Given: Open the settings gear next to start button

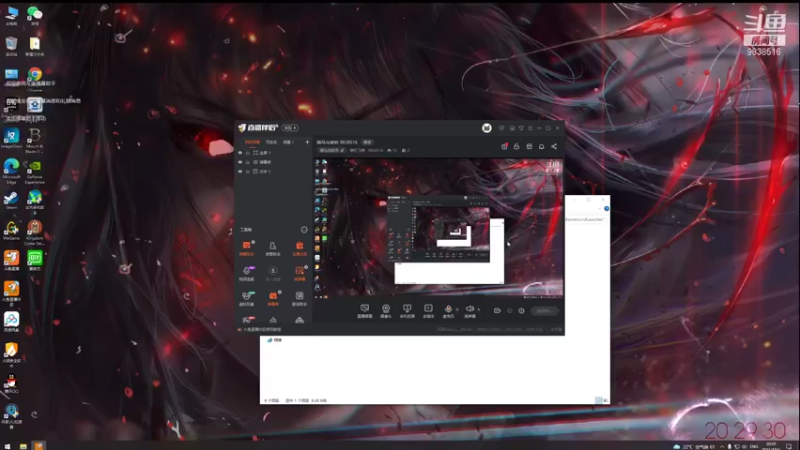Looking at the screenshot, I should (521, 311).
